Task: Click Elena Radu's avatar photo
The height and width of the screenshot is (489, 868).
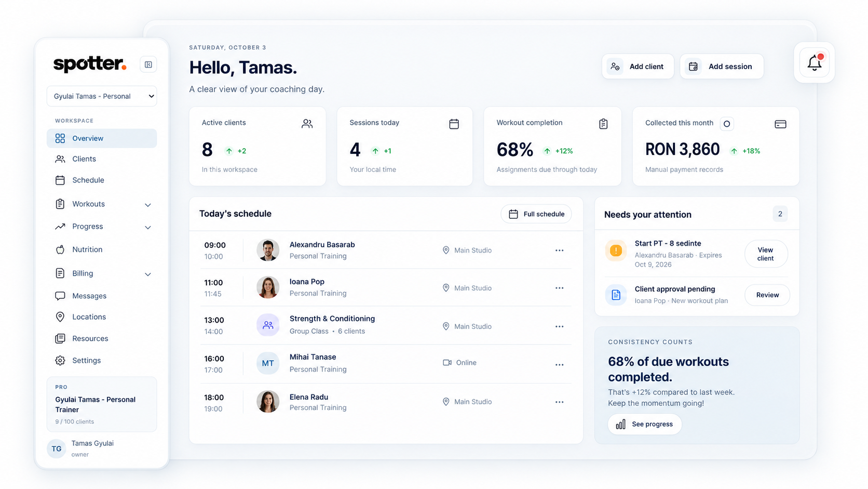Action: coord(268,402)
